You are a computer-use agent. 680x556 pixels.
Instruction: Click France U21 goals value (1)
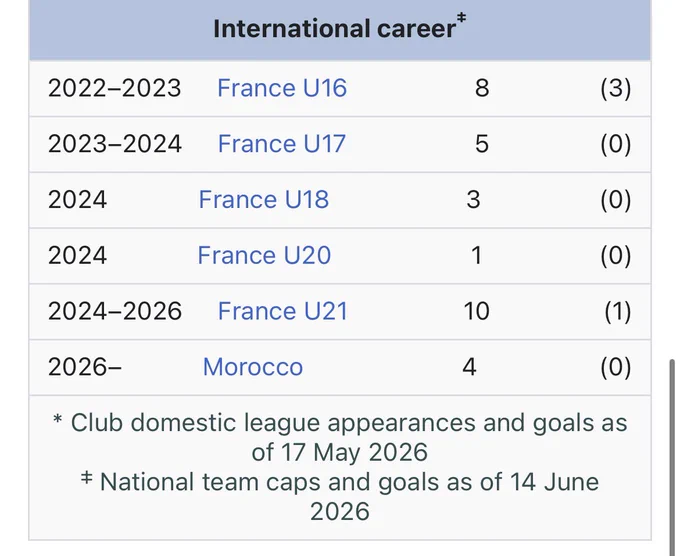pos(618,311)
